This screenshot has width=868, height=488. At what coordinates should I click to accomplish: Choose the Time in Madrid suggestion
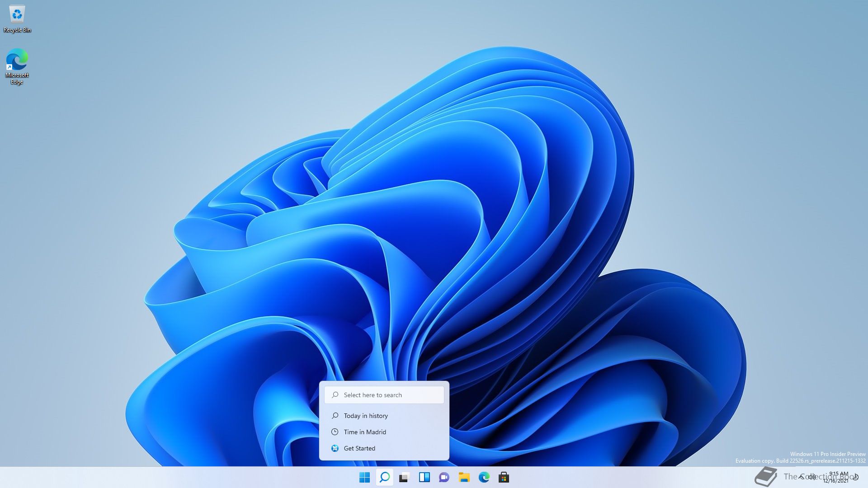coord(384,432)
